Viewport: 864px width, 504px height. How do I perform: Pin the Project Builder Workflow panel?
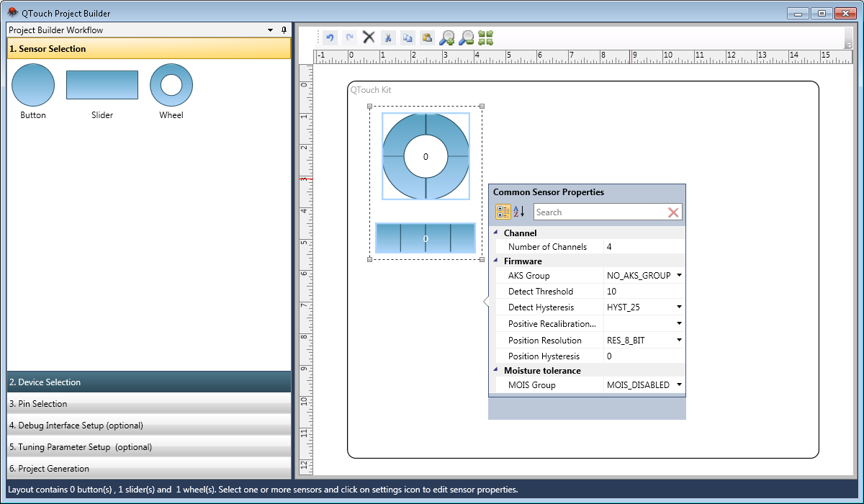(284, 30)
